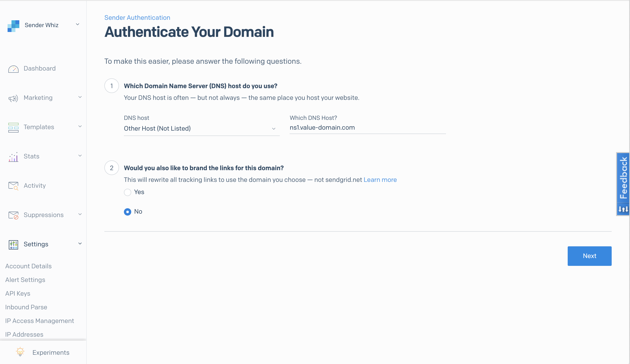Click the Stats bar chart icon
The width and height of the screenshot is (630, 364).
click(x=13, y=157)
